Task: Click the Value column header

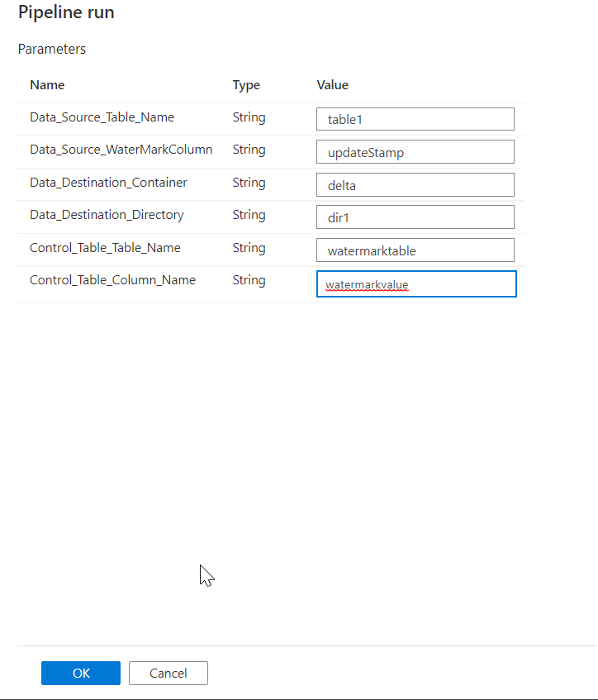Action: pyautogui.click(x=333, y=85)
